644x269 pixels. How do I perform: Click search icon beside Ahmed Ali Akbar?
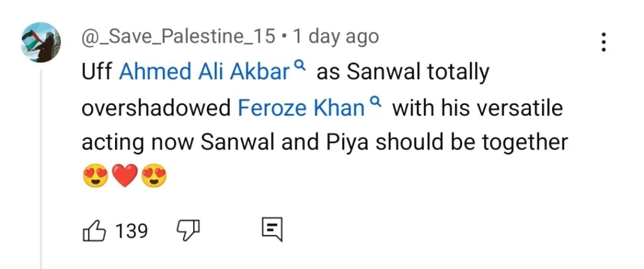click(x=301, y=66)
